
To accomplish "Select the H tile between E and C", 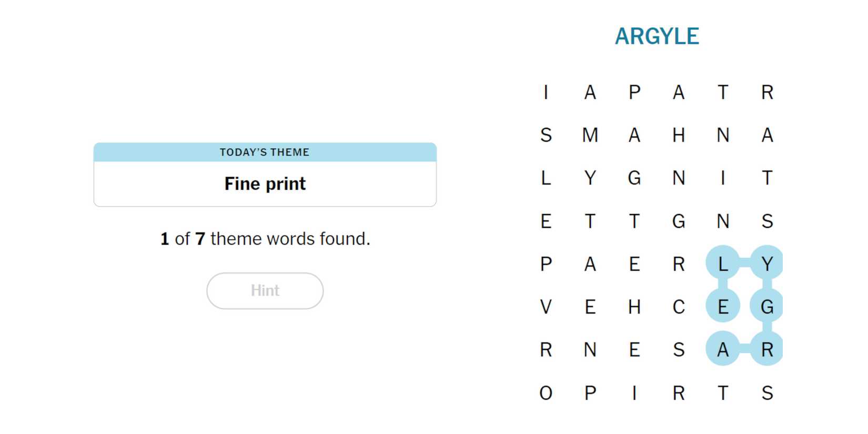I will (634, 307).
